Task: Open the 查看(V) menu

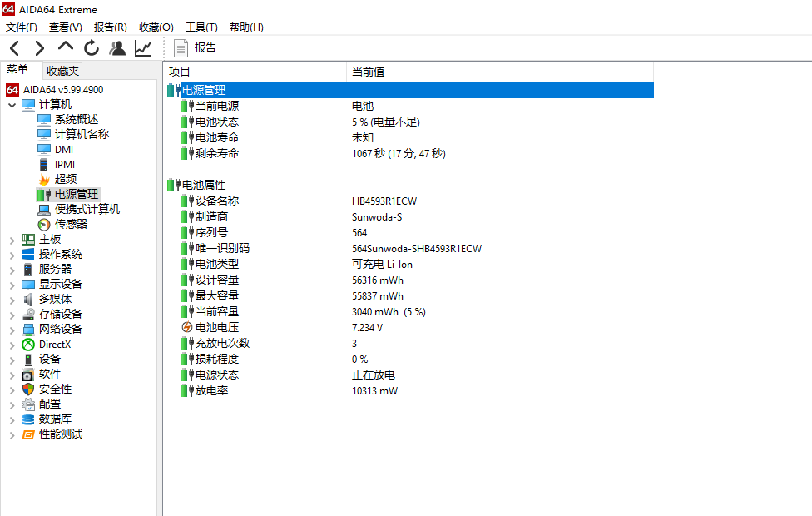Action: pos(65,27)
